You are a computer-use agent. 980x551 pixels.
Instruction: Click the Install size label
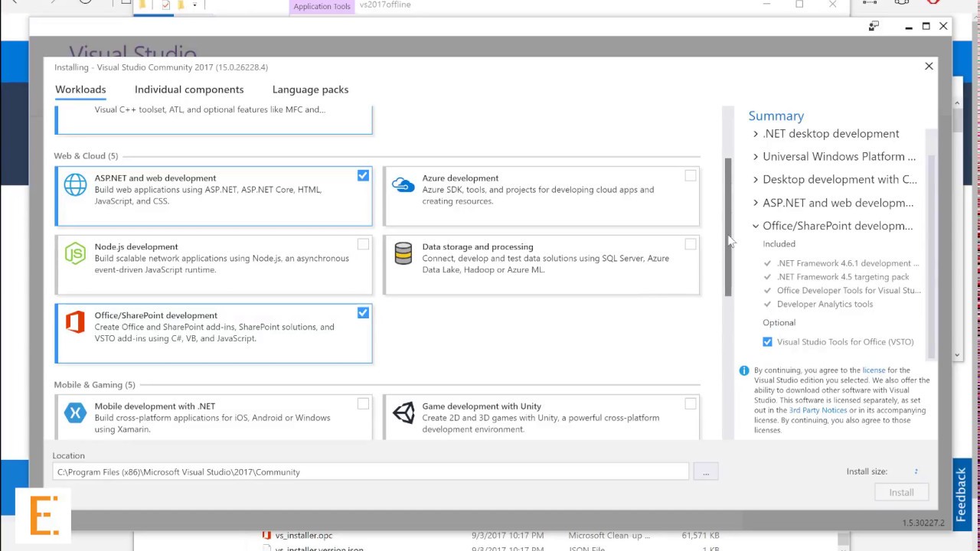(867, 471)
